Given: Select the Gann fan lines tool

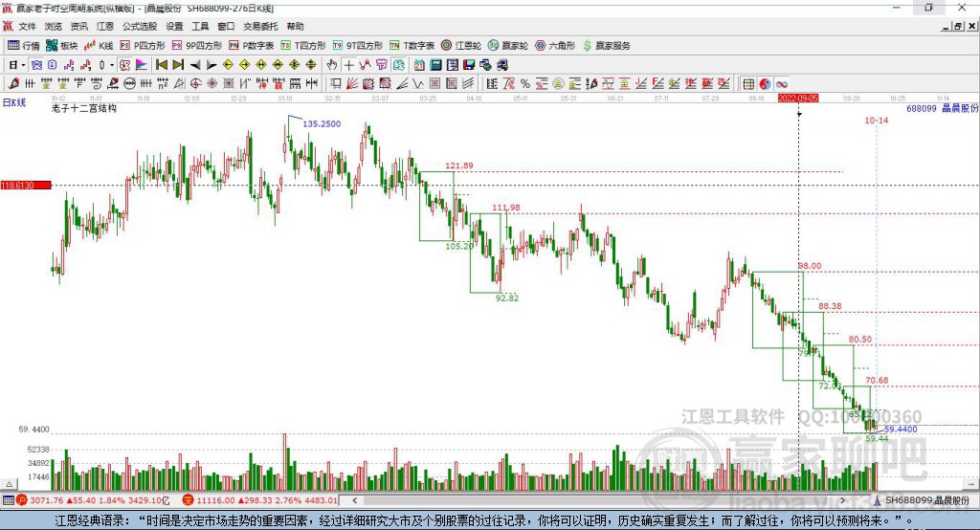Looking at the screenshot, I should point(352,84).
